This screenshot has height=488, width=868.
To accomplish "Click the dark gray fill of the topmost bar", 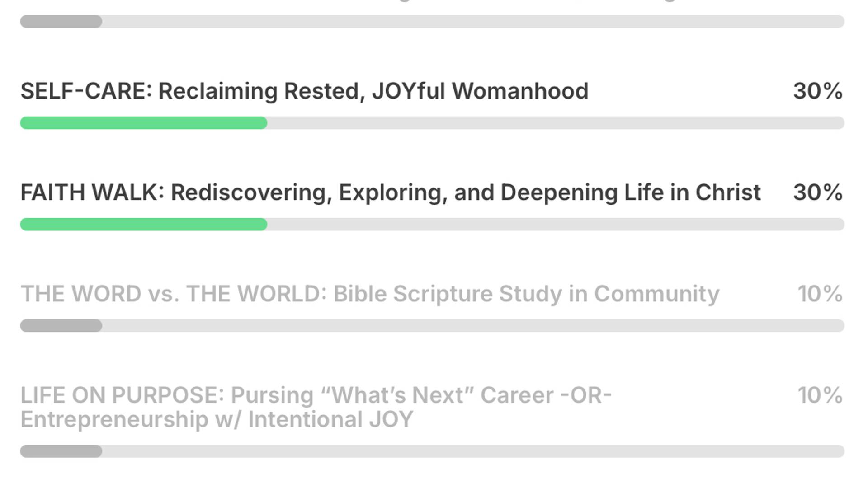I will point(61,22).
